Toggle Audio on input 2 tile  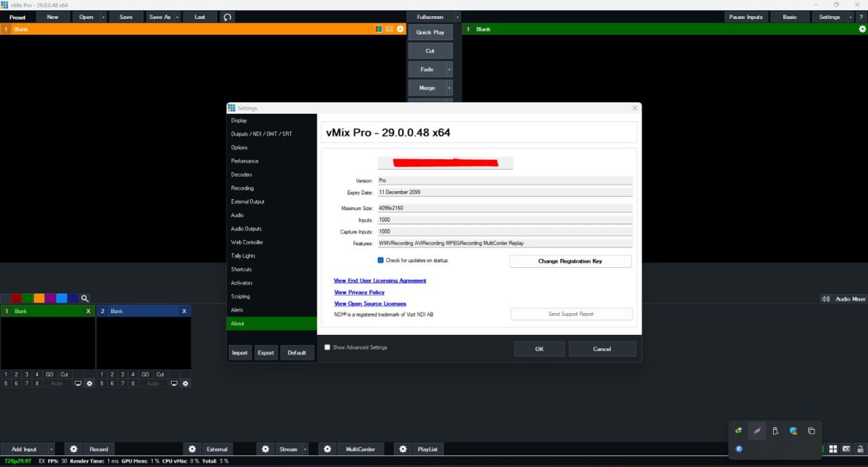coord(153,384)
